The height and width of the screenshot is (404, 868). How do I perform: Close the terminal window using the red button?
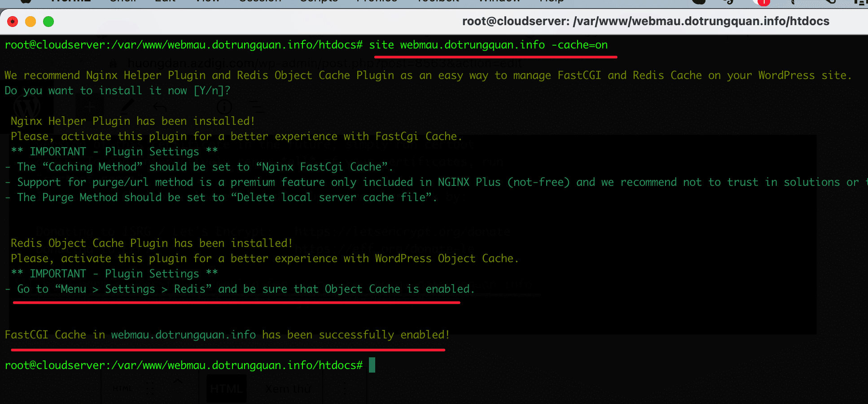tap(13, 22)
